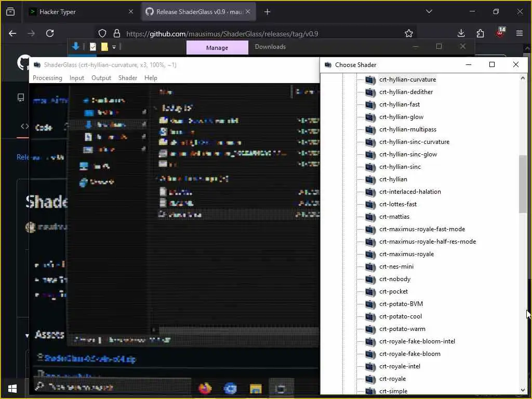Select crt-royale-fake-bloom-intel shader
The width and height of the screenshot is (532, 399).
coord(417,342)
